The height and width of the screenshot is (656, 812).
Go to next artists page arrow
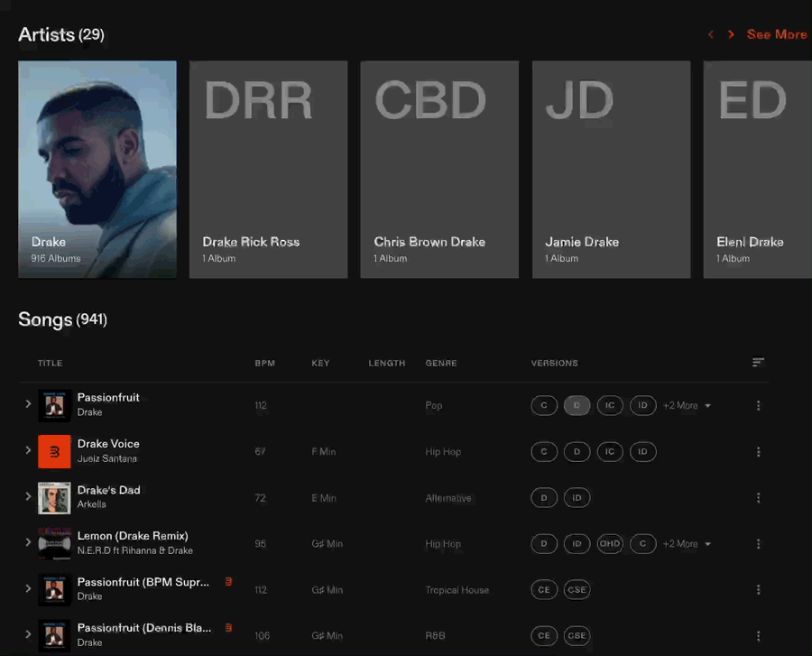pyautogui.click(x=731, y=34)
